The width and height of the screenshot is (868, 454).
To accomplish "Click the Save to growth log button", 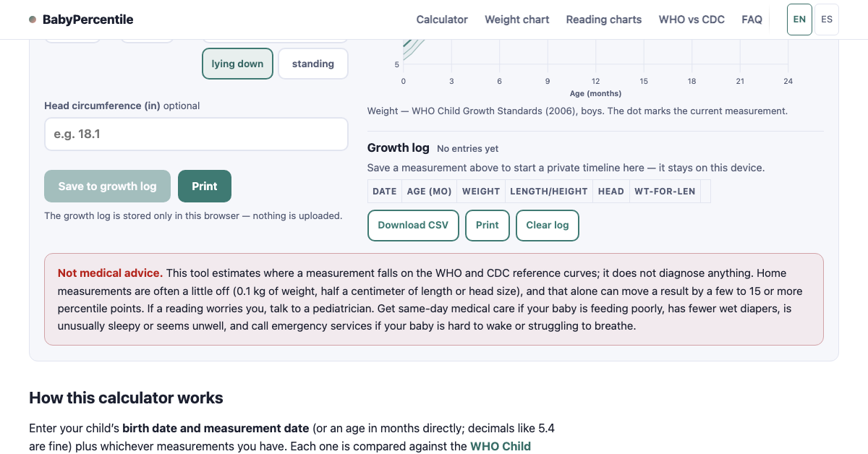I will point(107,186).
